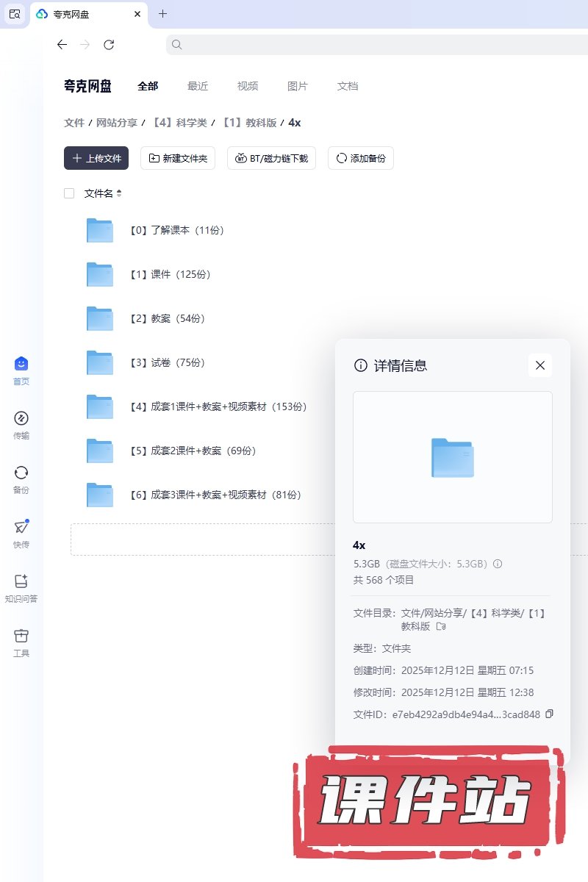
Task: Switch to the 视频 tab
Action: 248,86
